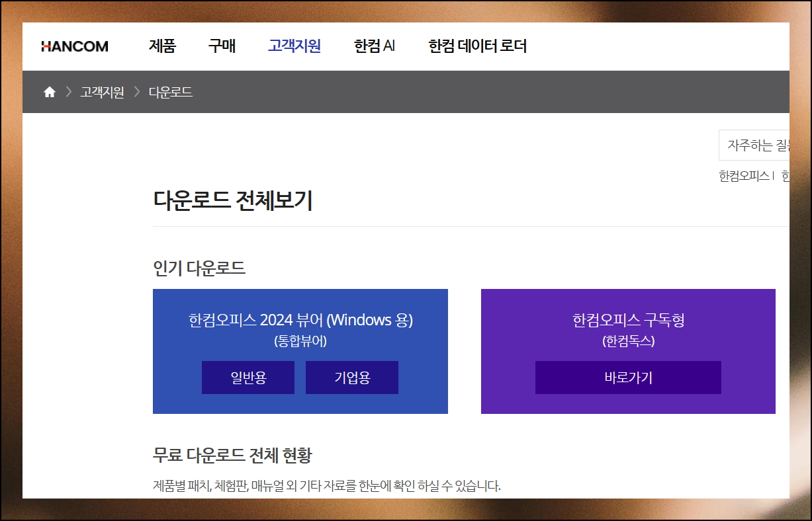Click 다운로드 in the breadcrumb
The width and height of the screenshot is (812, 521).
[171, 92]
